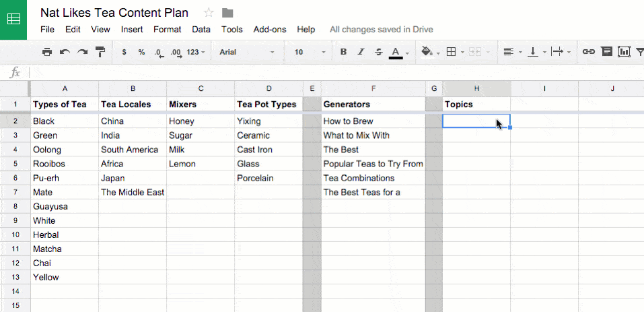
Task: Click the Insert chart icon
Action: coord(623,52)
